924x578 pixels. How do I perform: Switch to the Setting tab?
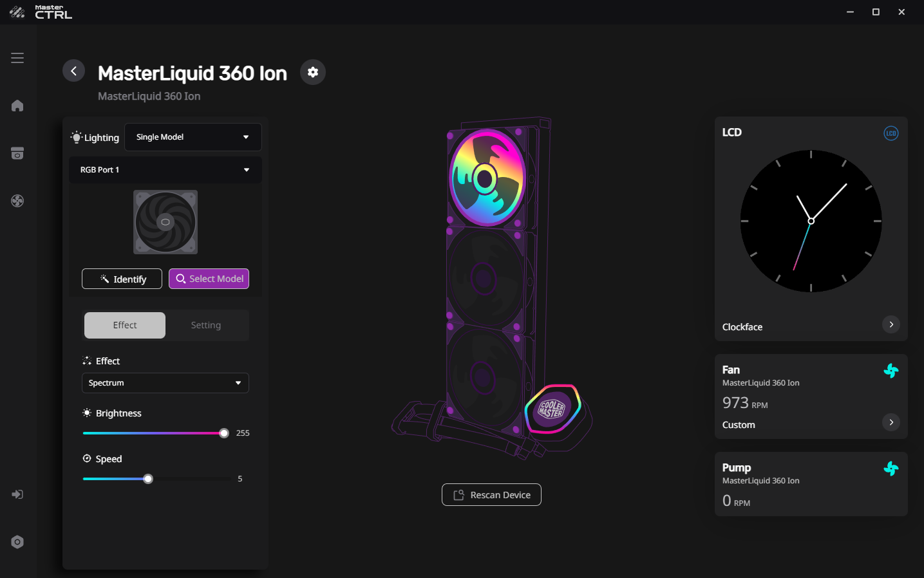[x=206, y=325]
